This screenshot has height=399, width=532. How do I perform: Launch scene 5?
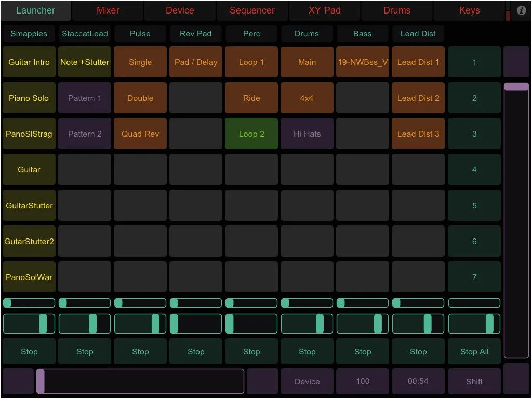coord(474,205)
